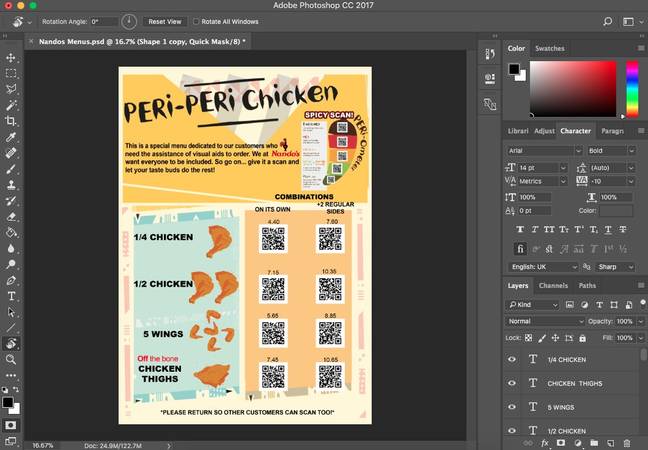Click the Create new group folder button
The height and width of the screenshot is (450, 648).
pos(594,443)
